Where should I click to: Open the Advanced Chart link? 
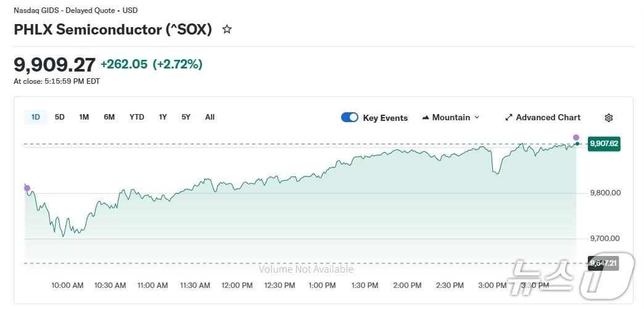(548, 117)
